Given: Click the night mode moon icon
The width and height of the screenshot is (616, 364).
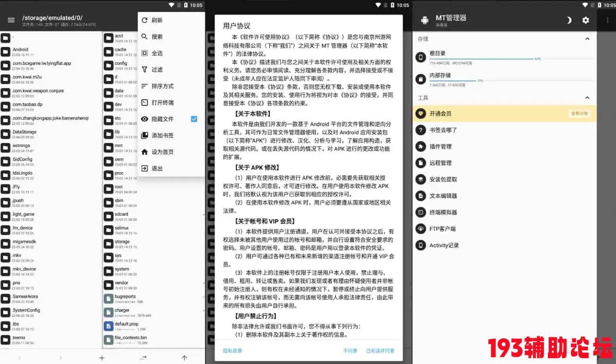Looking at the screenshot, I should (x=569, y=20).
